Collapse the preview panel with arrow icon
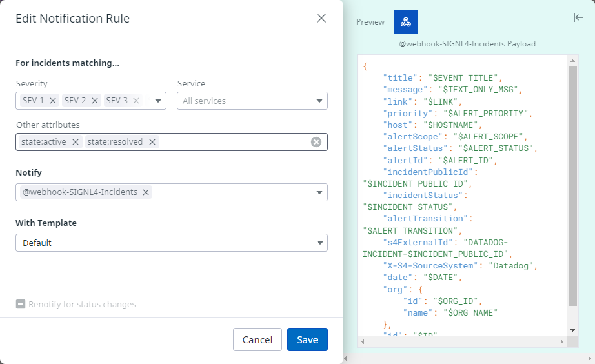Viewport: 595px width, 364px height. [578, 17]
